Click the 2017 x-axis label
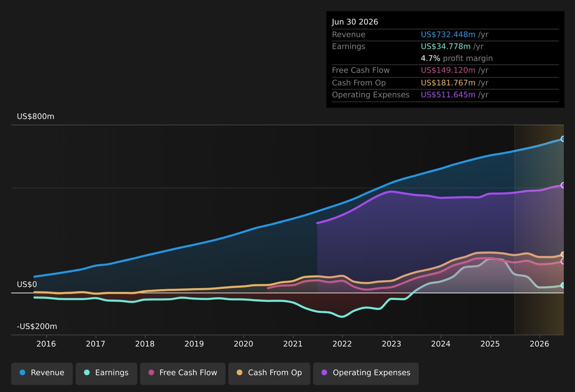 click(x=95, y=344)
